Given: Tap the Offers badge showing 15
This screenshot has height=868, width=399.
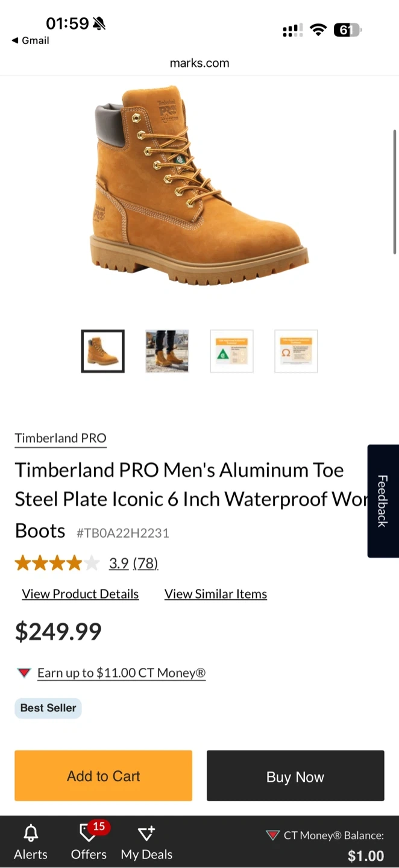Looking at the screenshot, I should click(x=99, y=826).
